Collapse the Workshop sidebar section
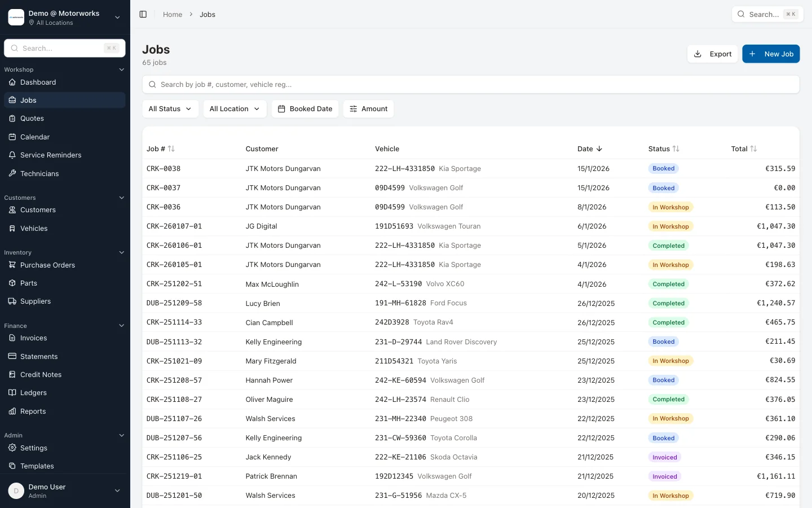The height and width of the screenshot is (508, 812). pos(122,69)
